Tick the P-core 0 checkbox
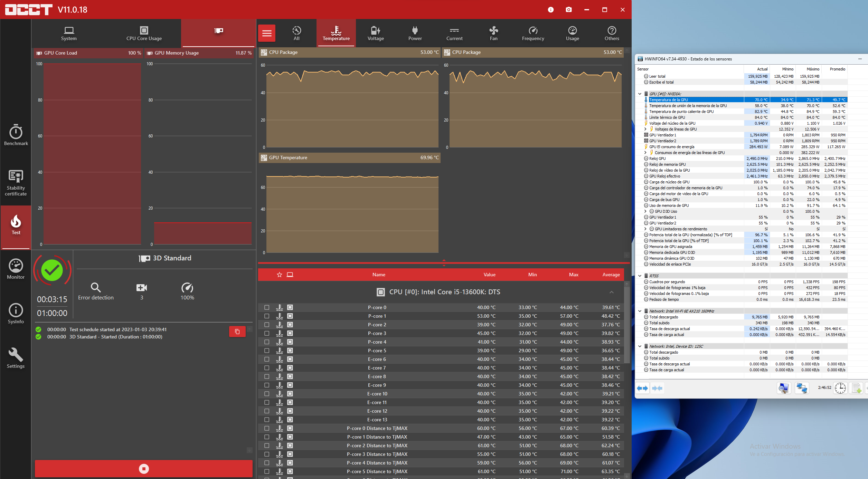 coord(267,307)
